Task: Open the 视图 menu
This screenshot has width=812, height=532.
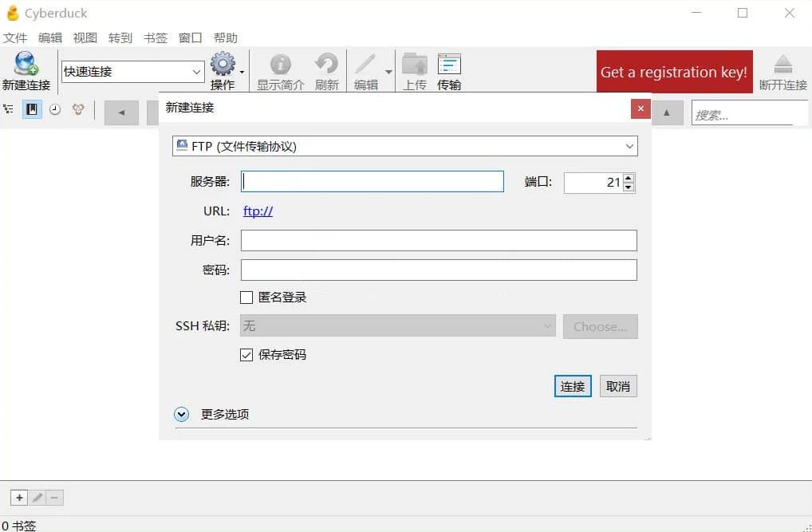Action: pyautogui.click(x=85, y=37)
